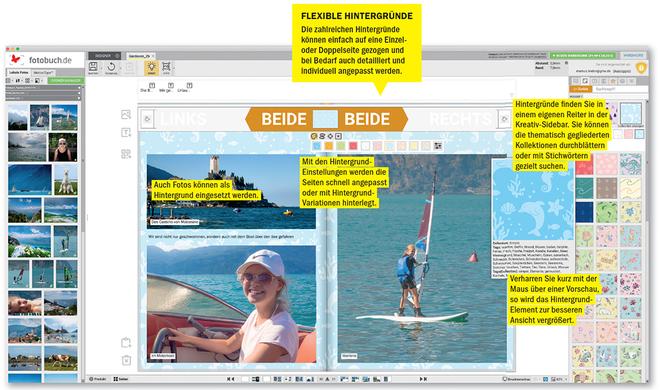Collapse the second gray folder bar
The image size is (660, 390).
click(43, 93)
